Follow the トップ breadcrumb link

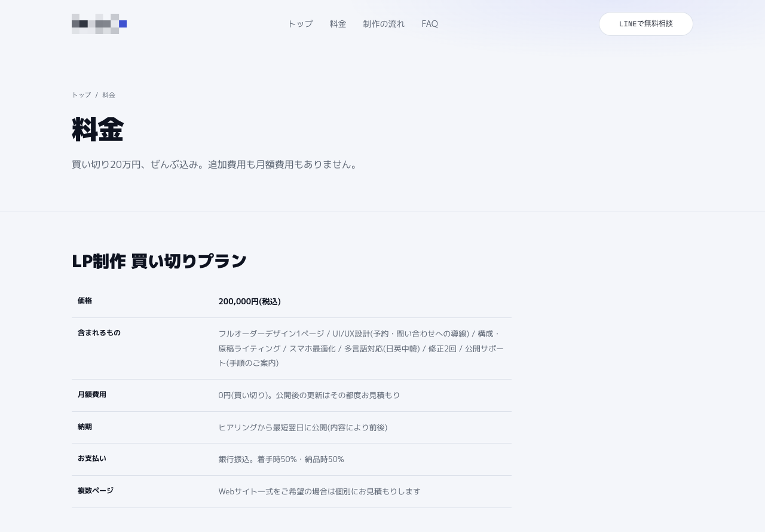click(81, 95)
